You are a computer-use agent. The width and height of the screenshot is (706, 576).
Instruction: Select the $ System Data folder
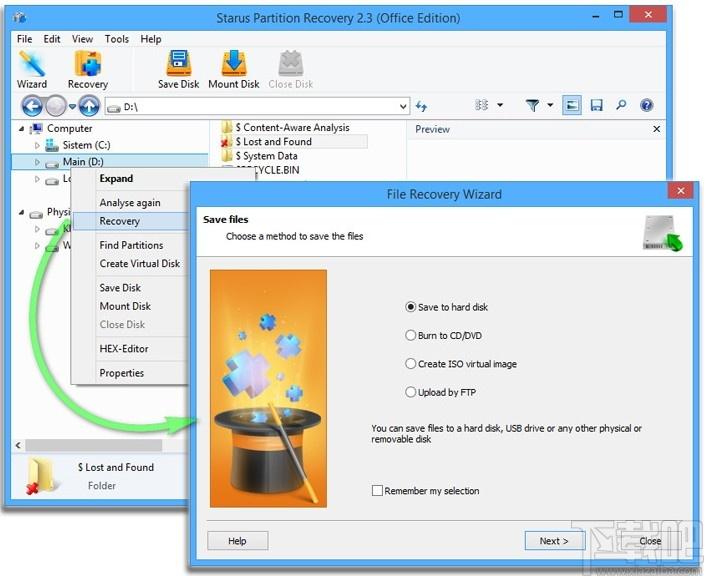[x=259, y=156]
